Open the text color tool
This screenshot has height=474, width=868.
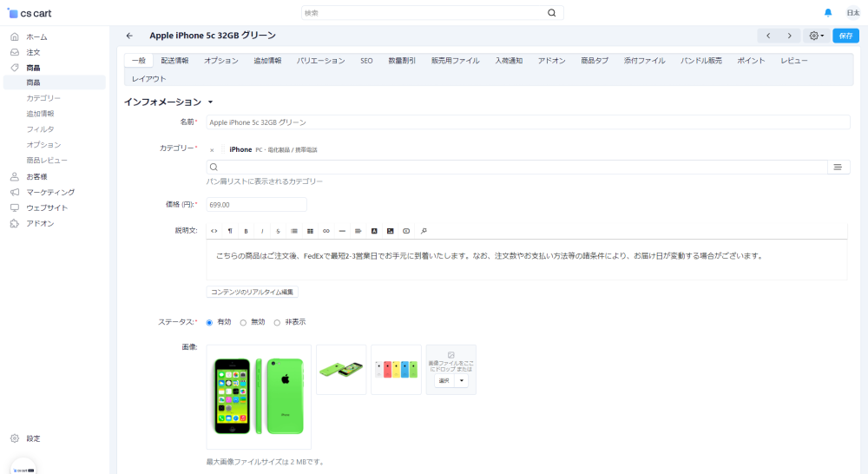pyautogui.click(x=374, y=231)
